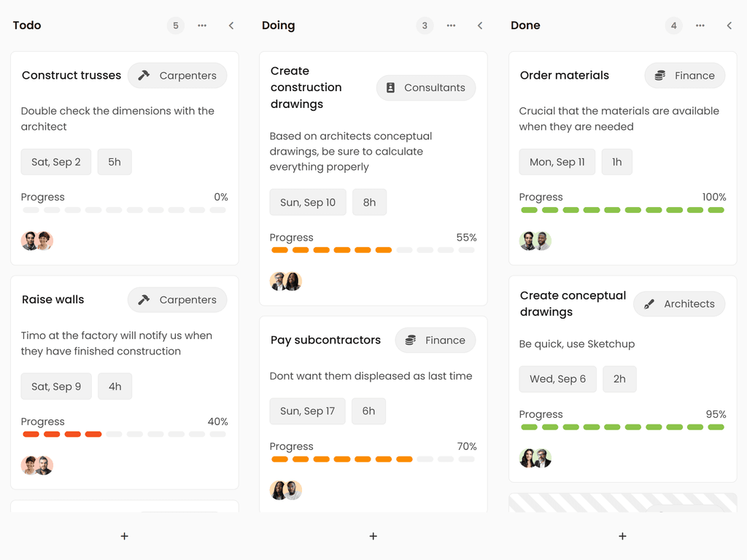Open the Doing column options menu
The image size is (747, 560).
click(451, 26)
